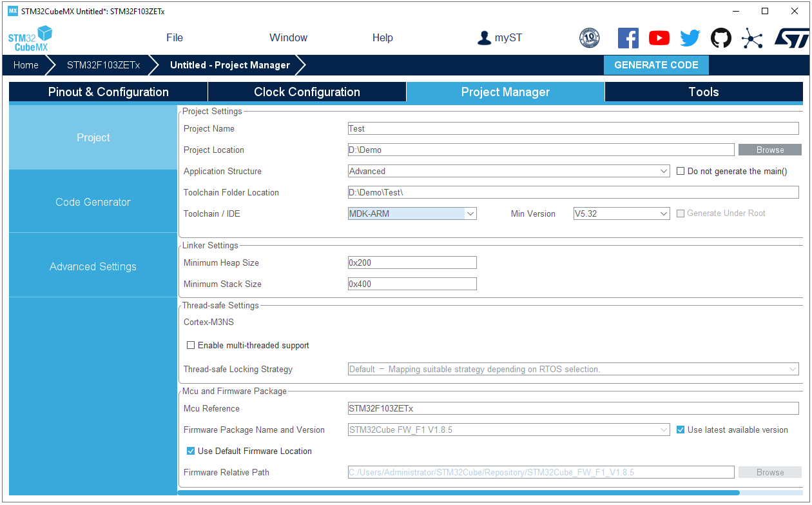Viewport: 812px width, 505px height.
Task: Click the ST community network icon
Action: click(x=752, y=38)
